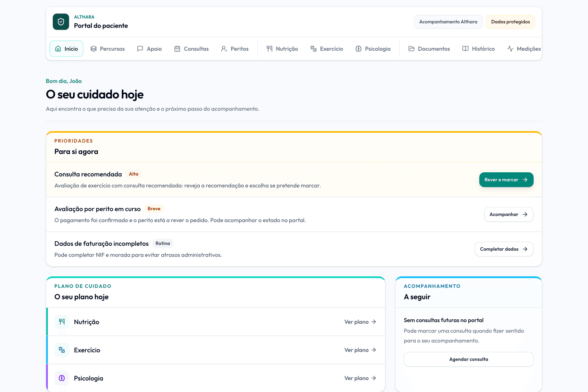Click the Percursos layers icon
Screen dimensions: 588x392
[x=94, y=49]
